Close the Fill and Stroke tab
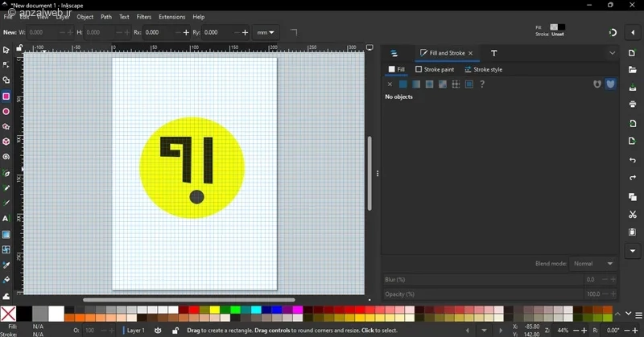This screenshot has height=337, width=644. 471,53
